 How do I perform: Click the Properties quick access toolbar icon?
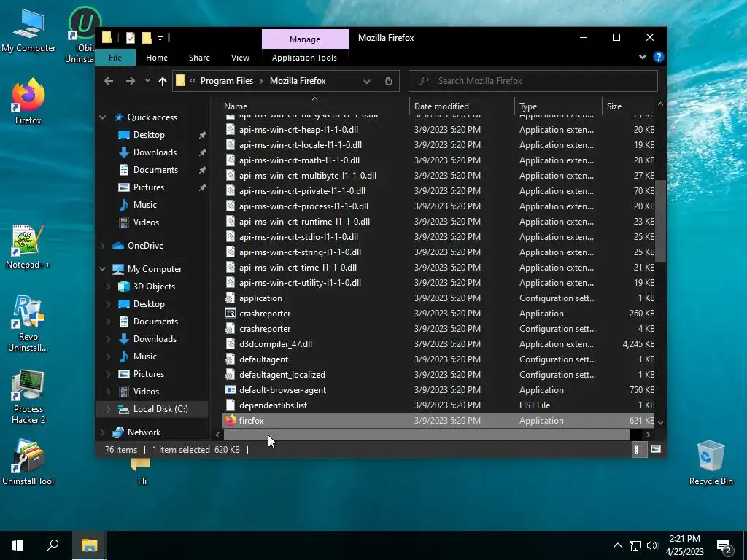(130, 38)
